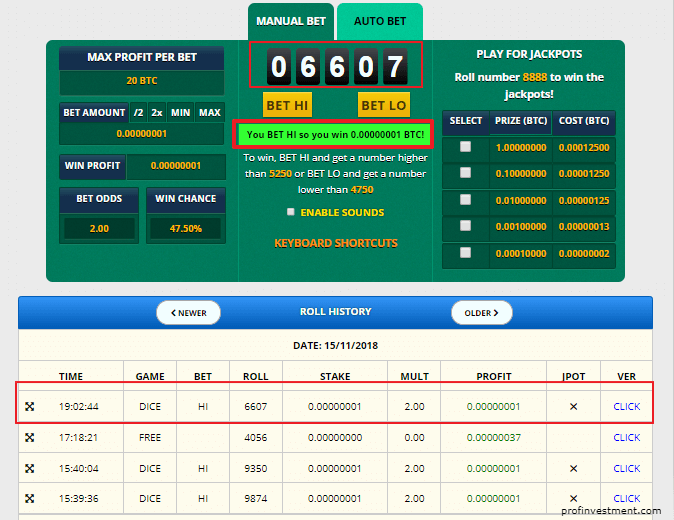
Task: Select the 1.00000000 BTC jackpot checkbox
Action: coord(465,147)
